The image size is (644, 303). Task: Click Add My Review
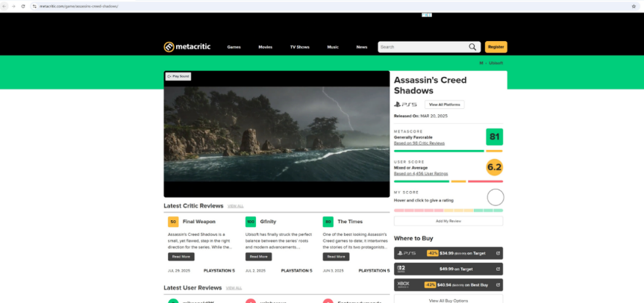[x=448, y=221]
